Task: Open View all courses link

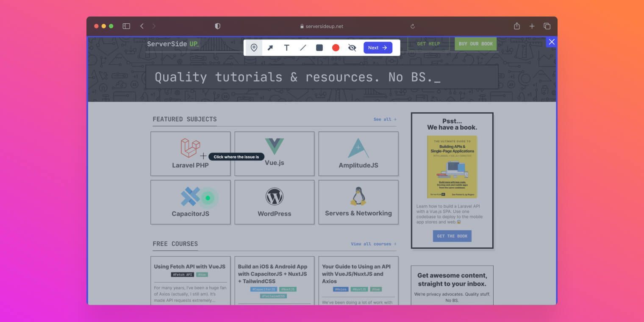Action: pos(374,244)
